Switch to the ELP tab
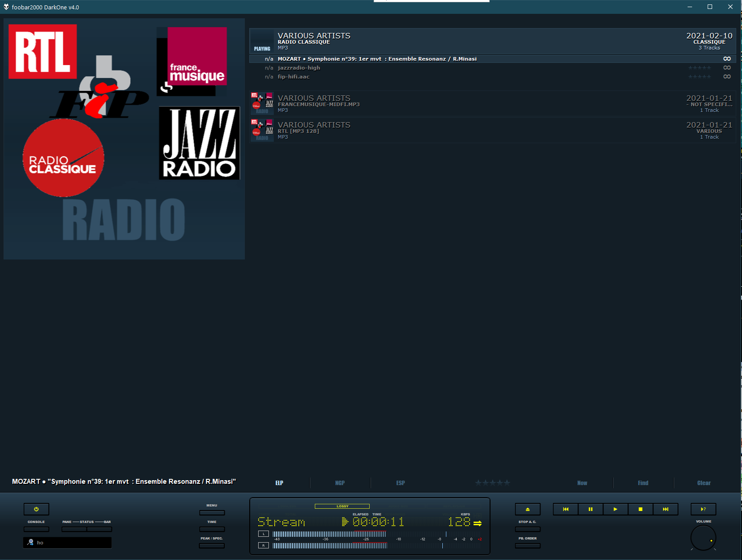742x560 pixels. tap(279, 483)
